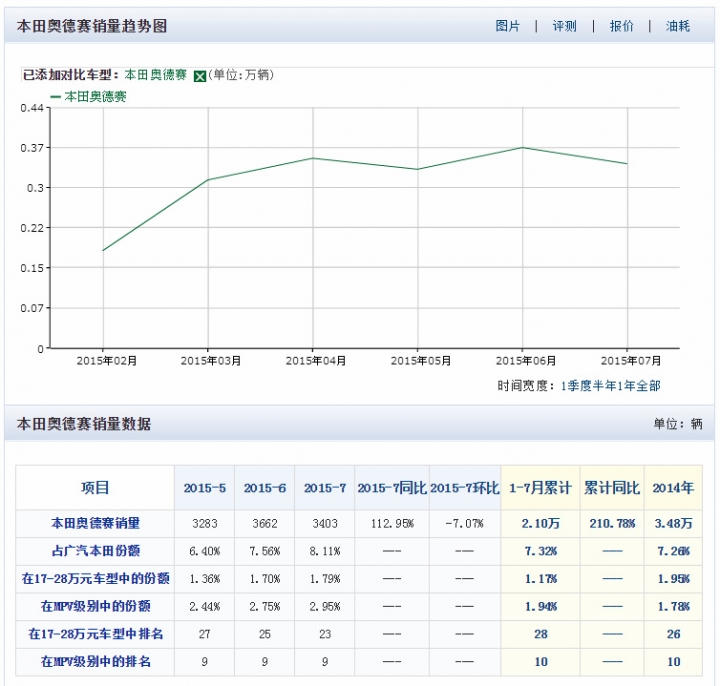Click the 2.75% MPV share cell
Viewport: 720px width, 686px height.
tap(265, 607)
